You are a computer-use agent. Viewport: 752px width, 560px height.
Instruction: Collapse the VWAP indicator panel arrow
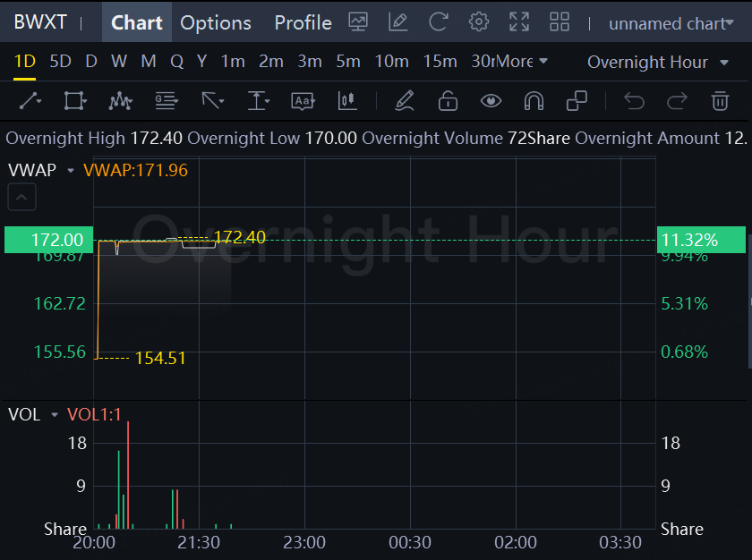click(x=22, y=197)
